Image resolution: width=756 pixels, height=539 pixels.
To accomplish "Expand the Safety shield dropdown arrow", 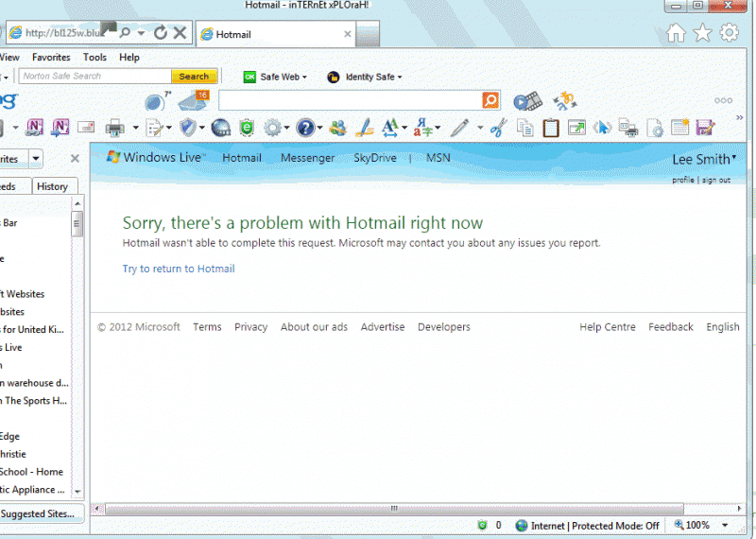I will (x=201, y=128).
